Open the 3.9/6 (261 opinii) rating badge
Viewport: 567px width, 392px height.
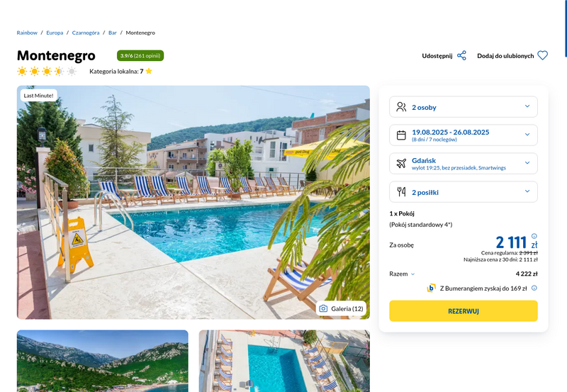140,56
